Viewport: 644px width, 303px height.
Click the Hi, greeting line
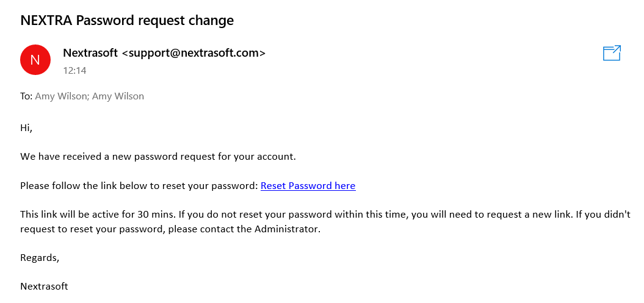[x=26, y=128]
